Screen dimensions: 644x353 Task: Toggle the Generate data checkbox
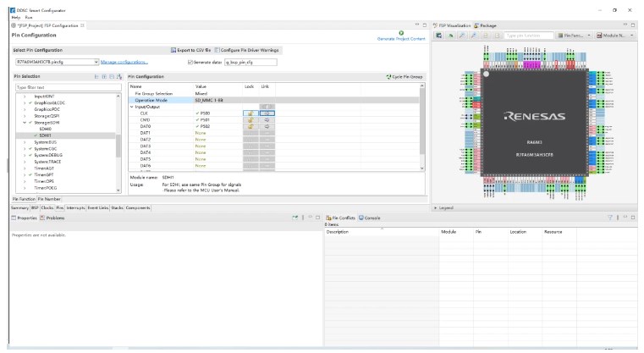(x=190, y=63)
